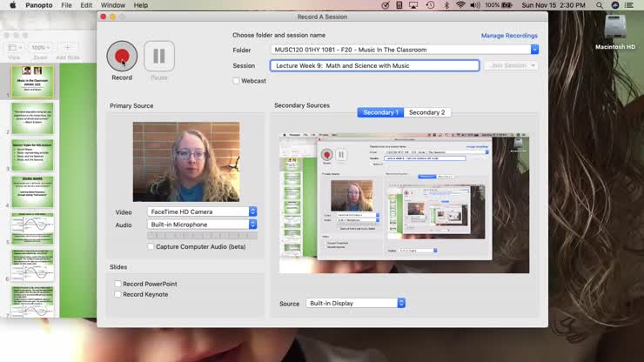Open the Zoom percentage dropdown in Keynote
This screenshot has height=362, width=644.
coord(40,48)
